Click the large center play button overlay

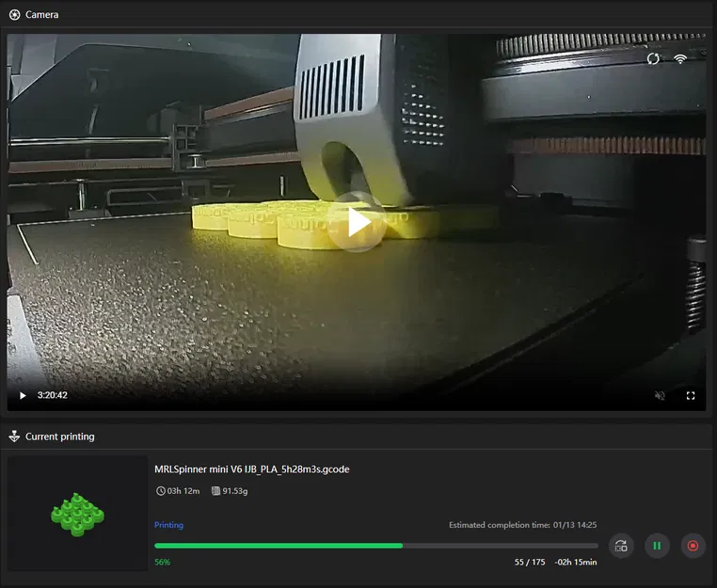click(357, 222)
